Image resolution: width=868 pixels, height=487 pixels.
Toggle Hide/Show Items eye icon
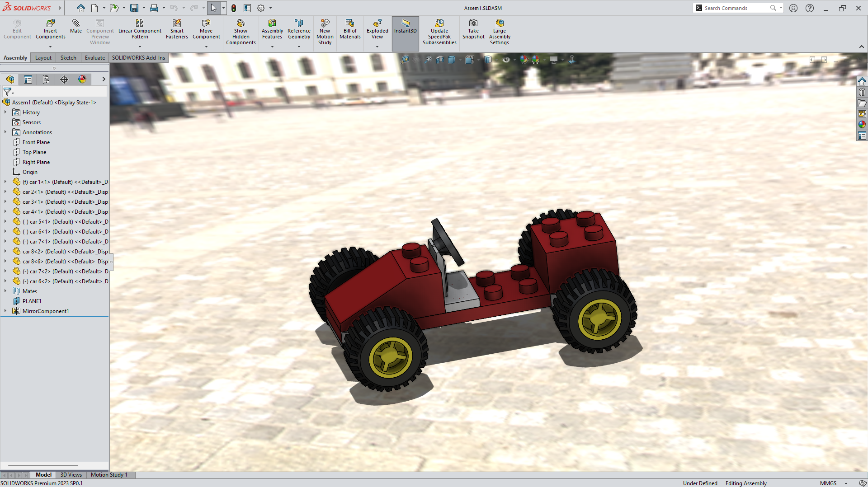[x=506, y=60]
